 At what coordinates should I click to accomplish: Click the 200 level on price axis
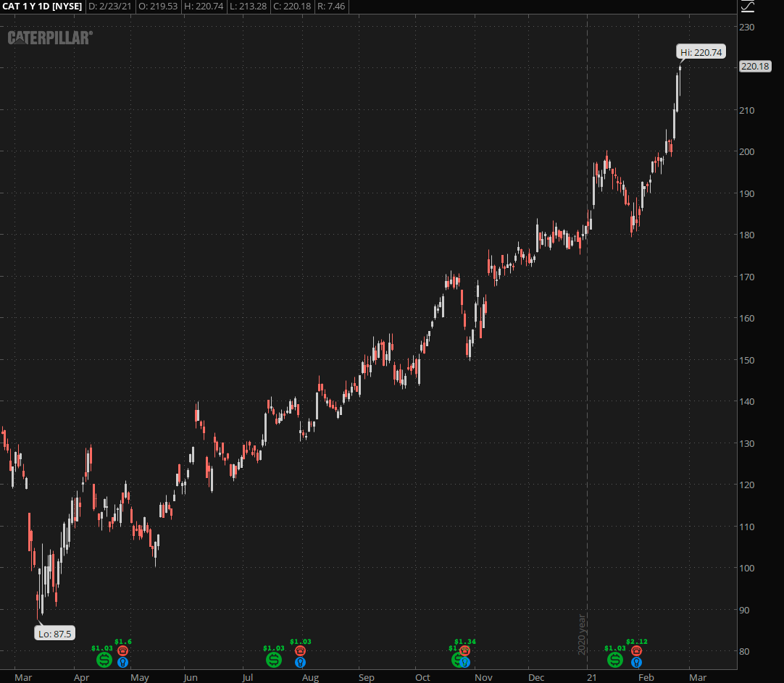747,152
